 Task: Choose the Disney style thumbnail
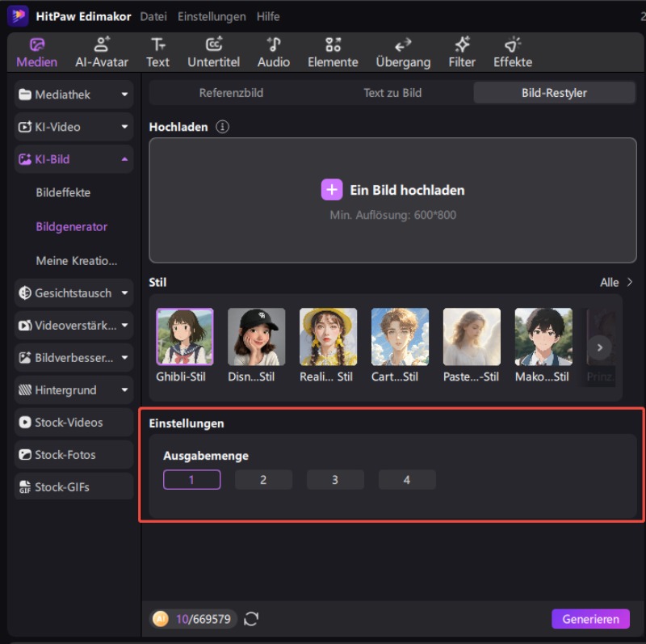point(256,337)
